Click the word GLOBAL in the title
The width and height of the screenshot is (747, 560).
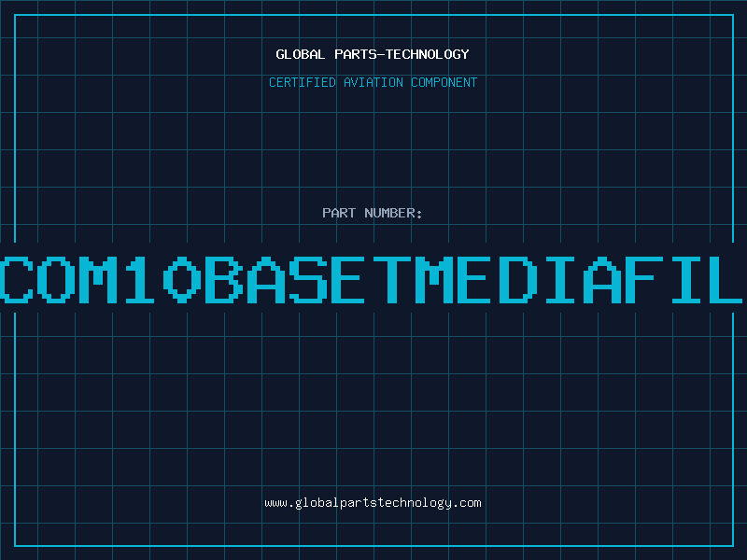[300, 54]
